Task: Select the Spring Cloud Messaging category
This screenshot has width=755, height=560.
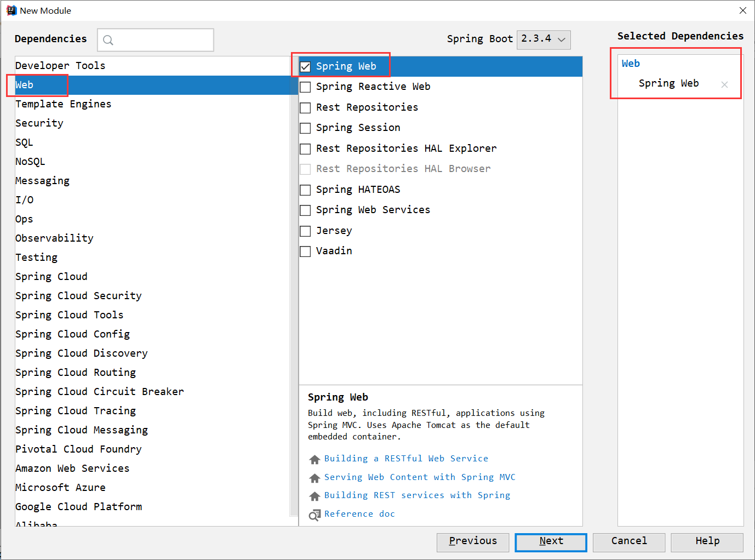Action: (152, 430)
